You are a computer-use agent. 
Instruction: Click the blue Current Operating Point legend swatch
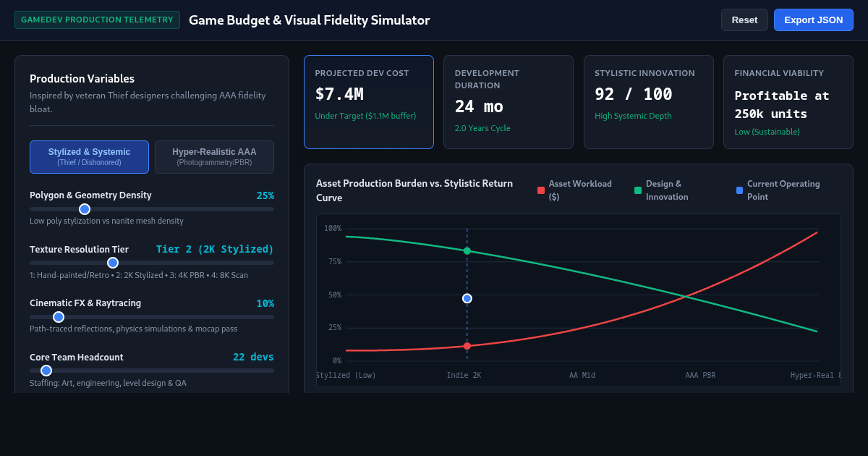coord(739,190)
